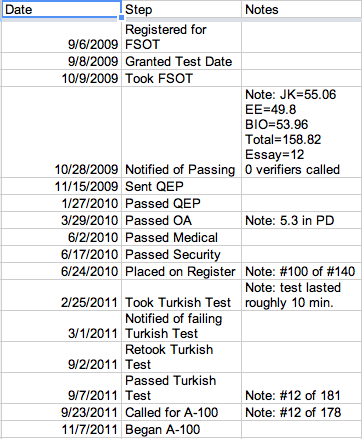Select the Notified of failing Turkish Test cell
Image resolution: width=362 pixels, height=439 pixels.
point(181,326)
